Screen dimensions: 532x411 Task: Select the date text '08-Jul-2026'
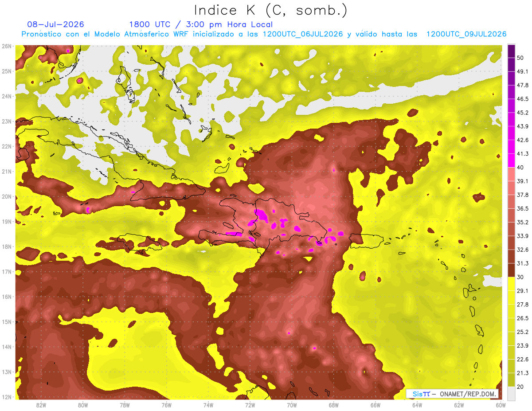(56, 24)
